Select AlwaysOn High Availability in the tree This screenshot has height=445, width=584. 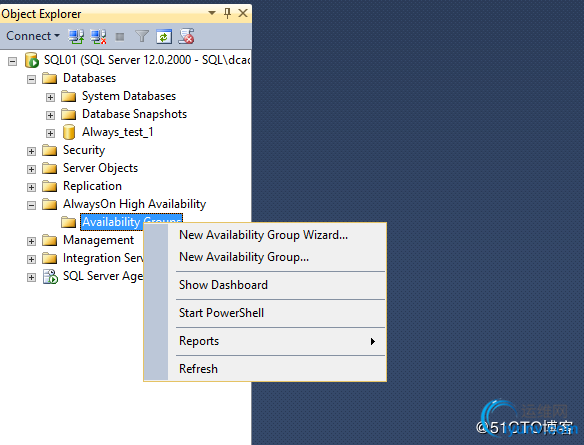134,204
